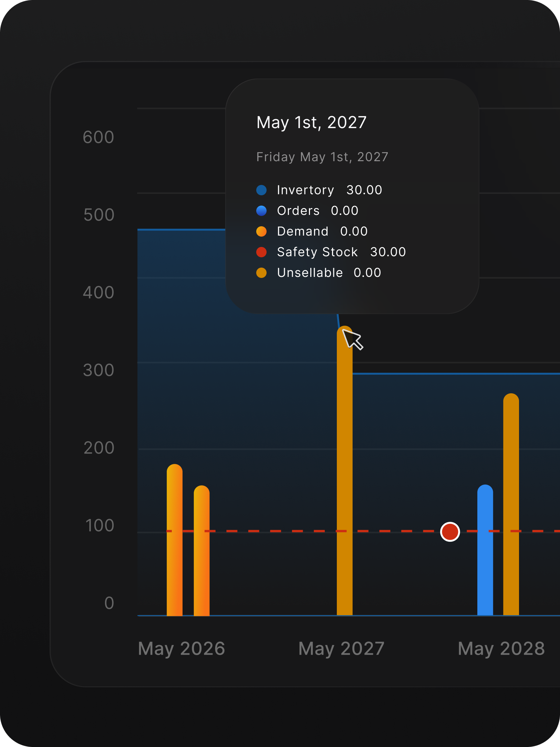Click the 0 y-axis label
Screen dimensions: 560x747
coord(109,603)
